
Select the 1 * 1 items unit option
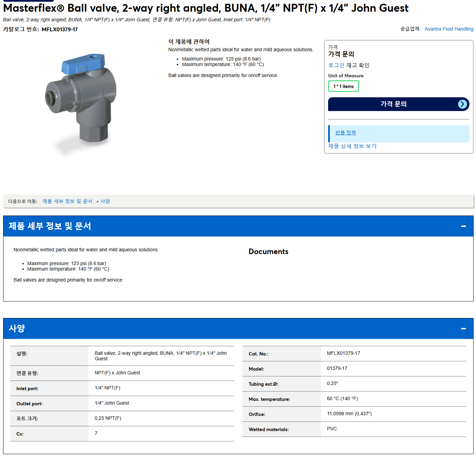[x=343, y=86]
